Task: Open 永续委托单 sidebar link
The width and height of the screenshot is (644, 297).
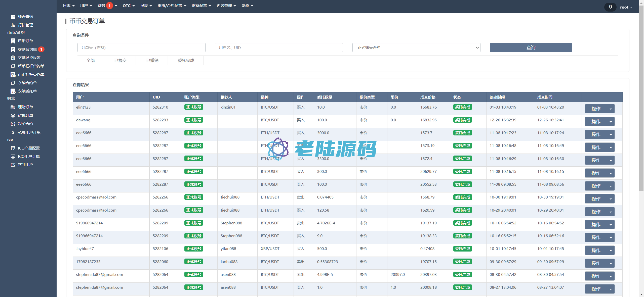Action: pos(27,91)
